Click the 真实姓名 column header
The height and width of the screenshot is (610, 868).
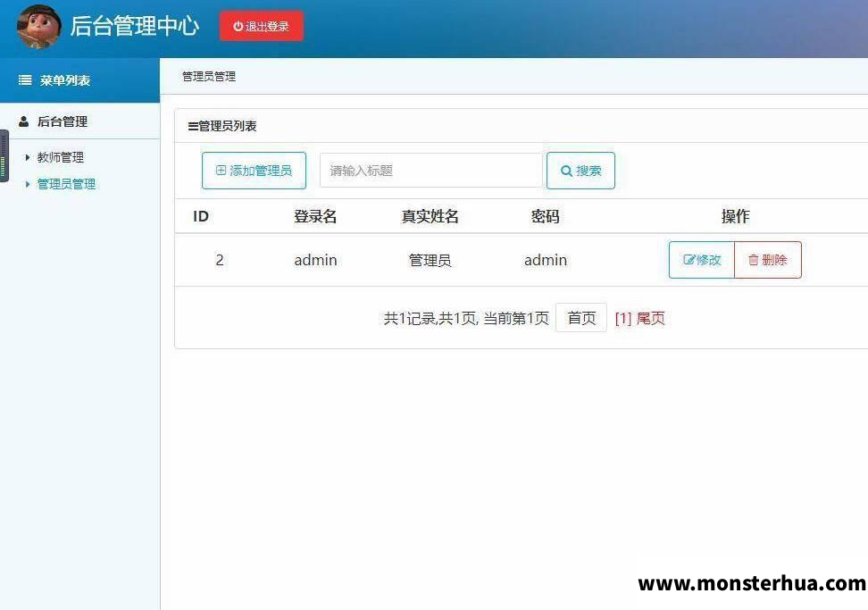(x=430, y=216)
